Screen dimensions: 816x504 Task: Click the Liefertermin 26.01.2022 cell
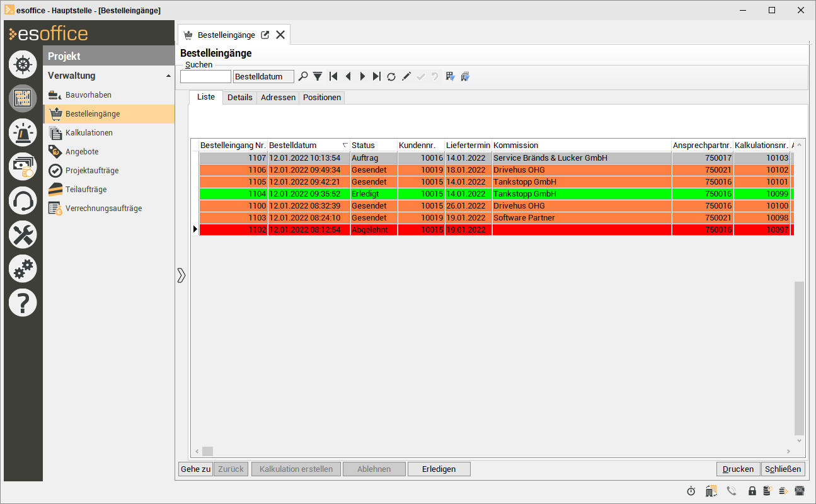(x=468, y=206)
